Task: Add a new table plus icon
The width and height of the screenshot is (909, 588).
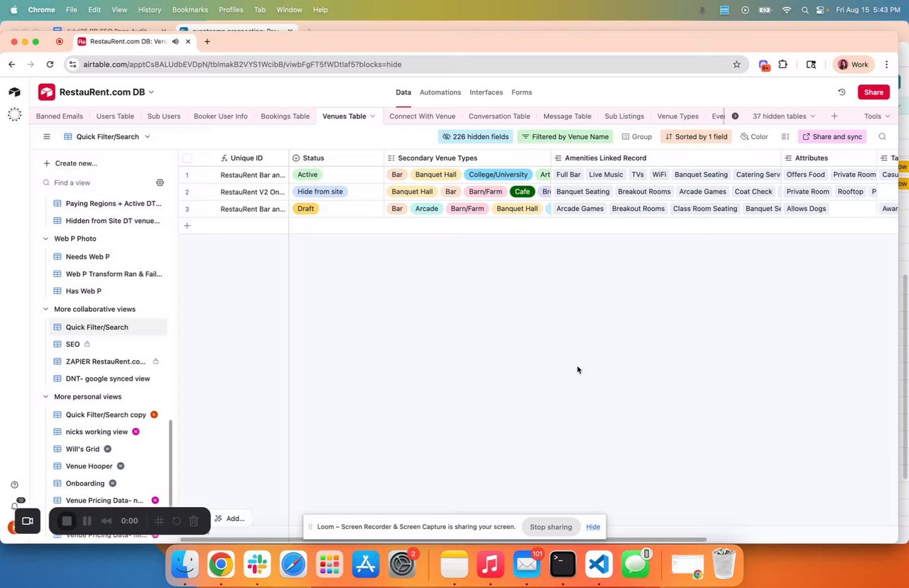Action: (834, 116)
